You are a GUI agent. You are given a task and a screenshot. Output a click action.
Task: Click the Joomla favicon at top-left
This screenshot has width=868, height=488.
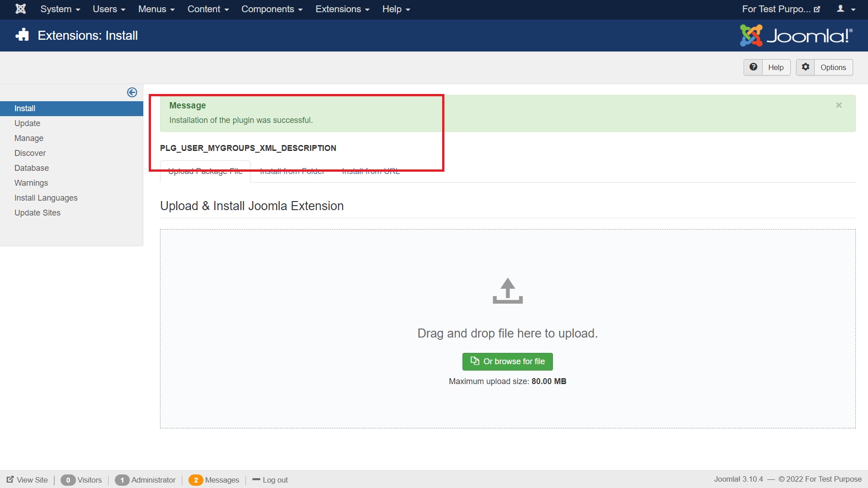(20, 9)
